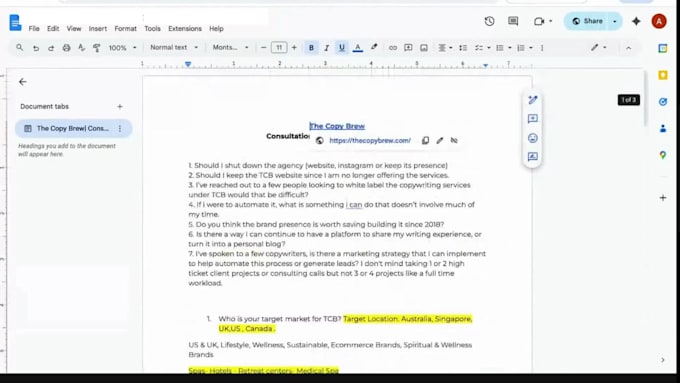The height and width of the screenshot is (383, 680).
Task: Open the account avatar A
Action: (x=659, y=21)
